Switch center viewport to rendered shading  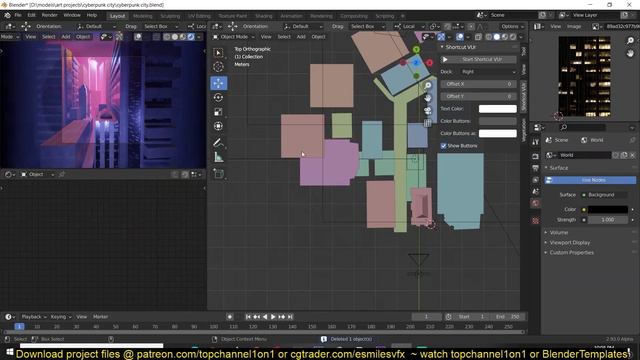coord(513,37)
